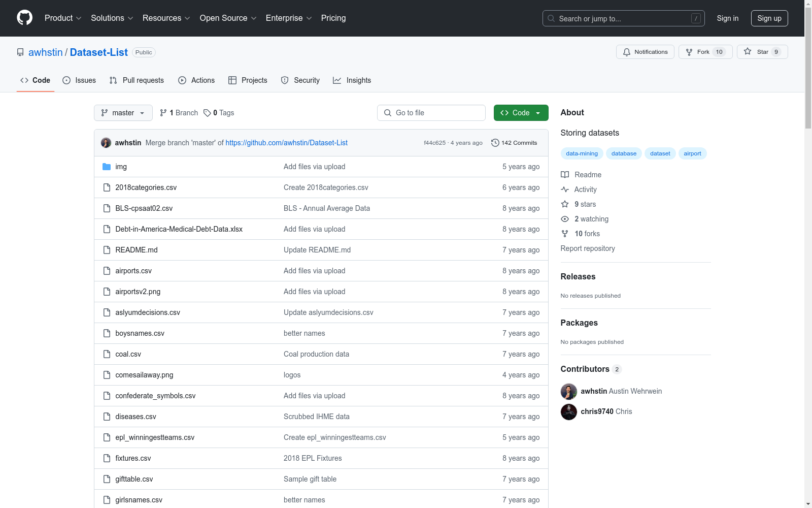812x508 pixels.
Task: Click the GitHub Octocat logo
Action: coord(24,18)
